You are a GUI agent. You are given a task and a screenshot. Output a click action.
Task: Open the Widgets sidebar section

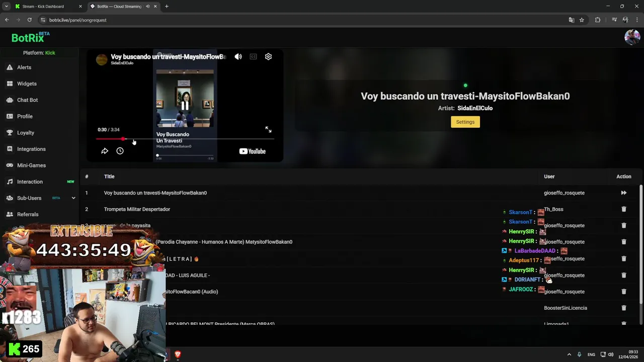[x=27, y=83]
